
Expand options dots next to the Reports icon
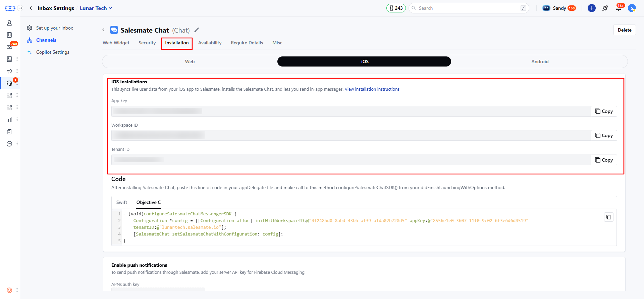click(17, 120)
